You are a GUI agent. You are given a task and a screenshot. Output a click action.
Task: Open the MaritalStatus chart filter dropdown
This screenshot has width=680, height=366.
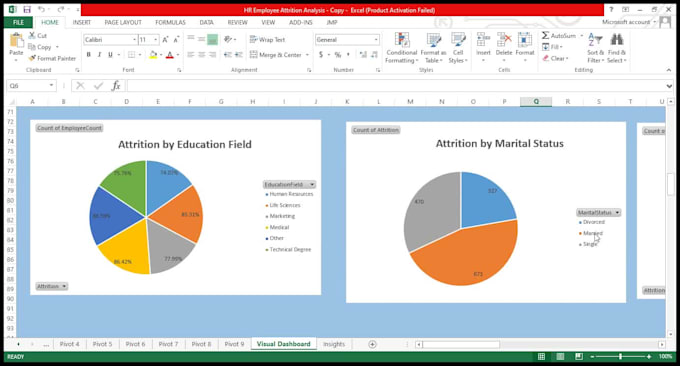[x=617, y=212]
